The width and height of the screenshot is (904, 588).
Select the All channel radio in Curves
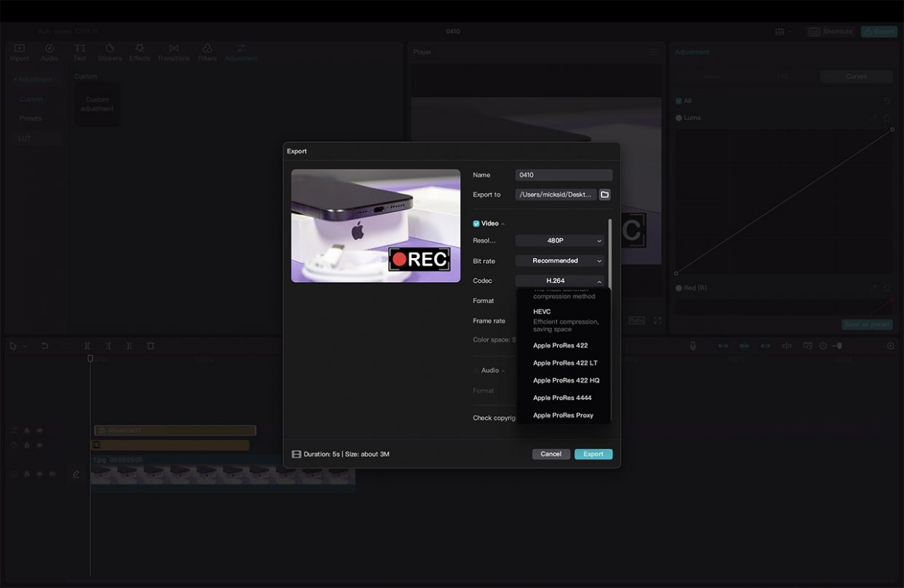pyautogui.click(x=679, y=101)
